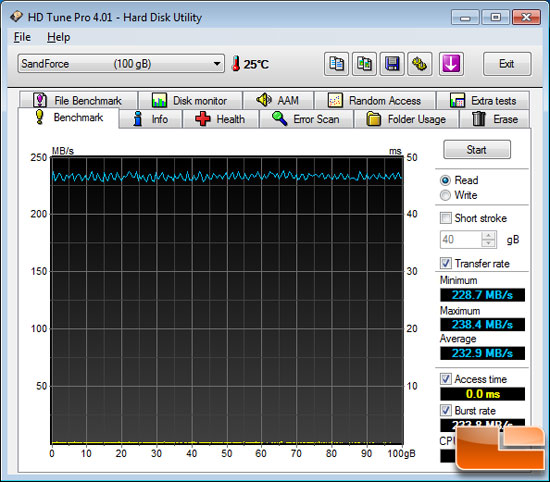
Task: Open the options gear icon
Action: click(x=420, y=64)
